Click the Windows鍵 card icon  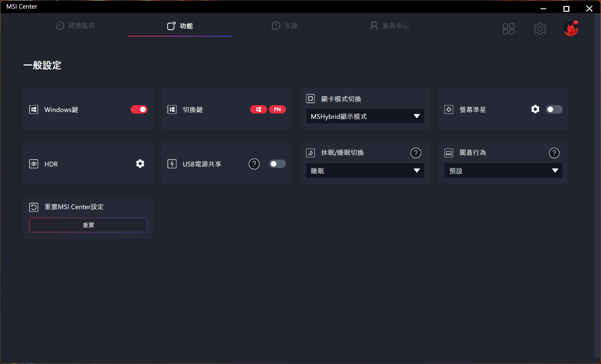(34, 110)
